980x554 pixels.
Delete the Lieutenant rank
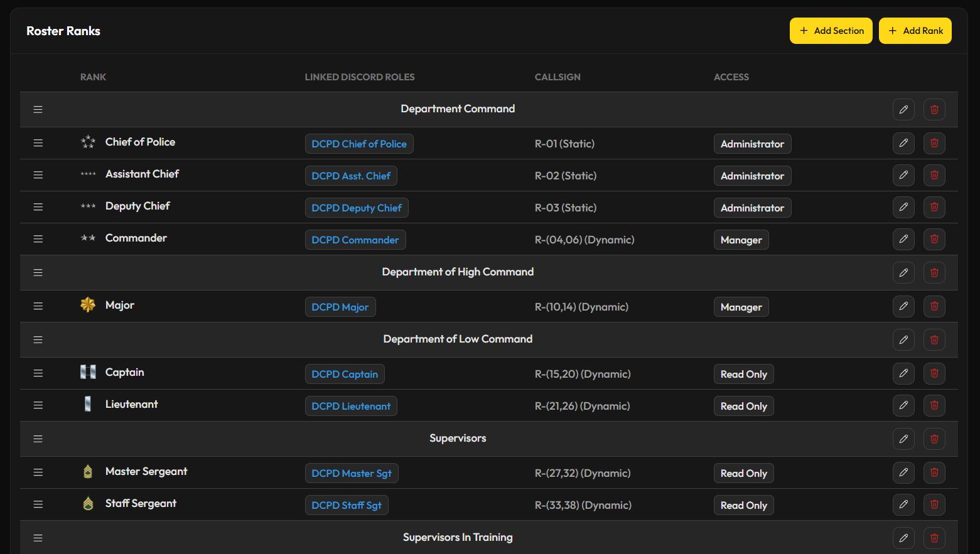[934, 405]
